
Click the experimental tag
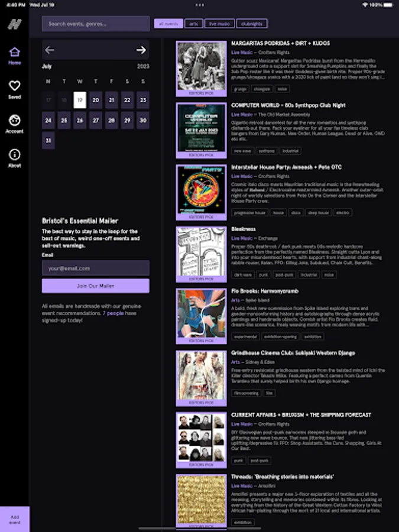click(x=246, y=336)
